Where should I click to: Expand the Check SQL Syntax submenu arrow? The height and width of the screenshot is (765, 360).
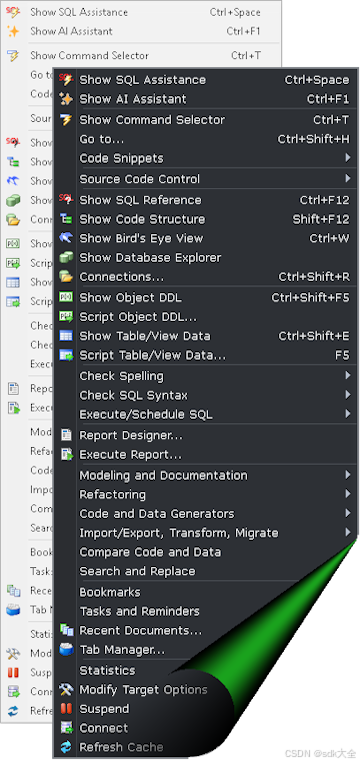point(348,395)
